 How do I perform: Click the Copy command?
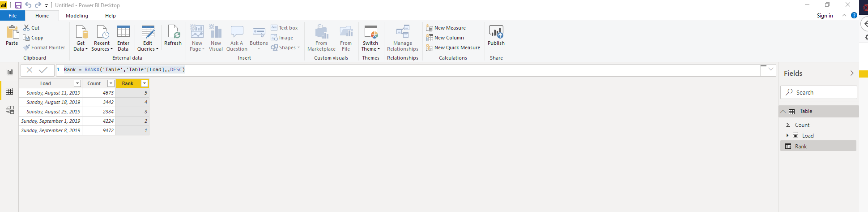tap(33, 38)
